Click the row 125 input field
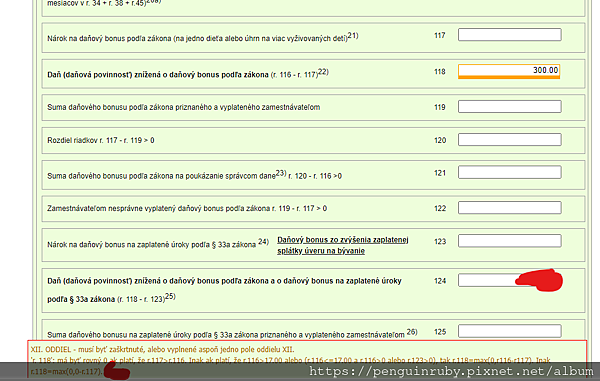Image resolution: width=600 pixels, height=381 pixels. tap(509, 331)
